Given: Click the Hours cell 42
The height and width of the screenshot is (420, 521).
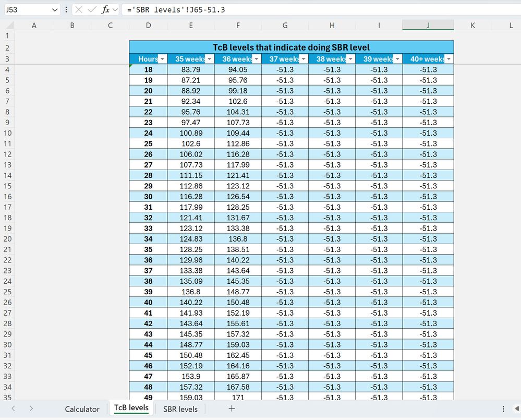Looking at the screenshot, I should point(148,323).
